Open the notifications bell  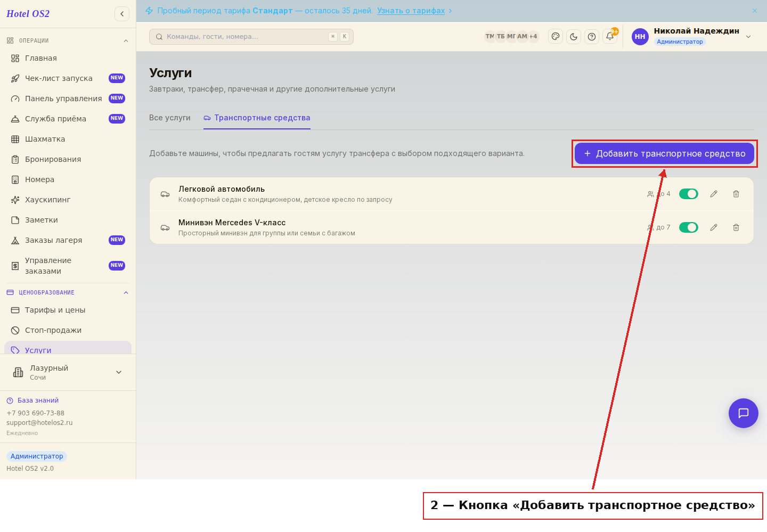610,37
